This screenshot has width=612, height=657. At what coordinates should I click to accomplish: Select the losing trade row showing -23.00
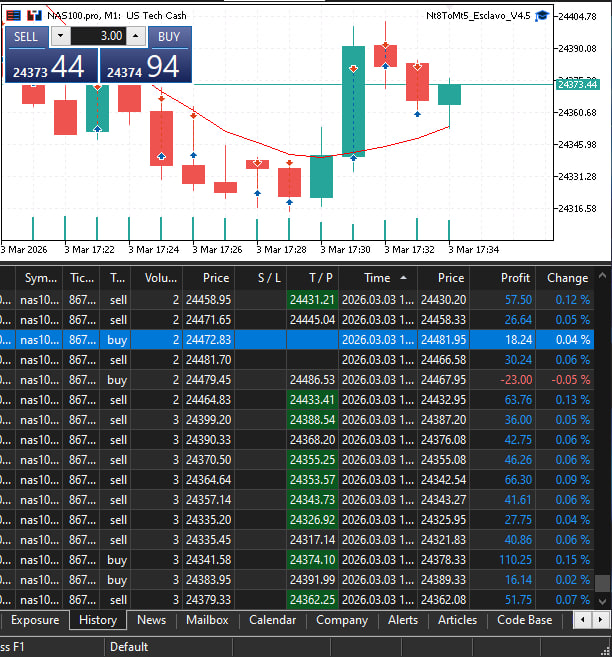[300, 380]
